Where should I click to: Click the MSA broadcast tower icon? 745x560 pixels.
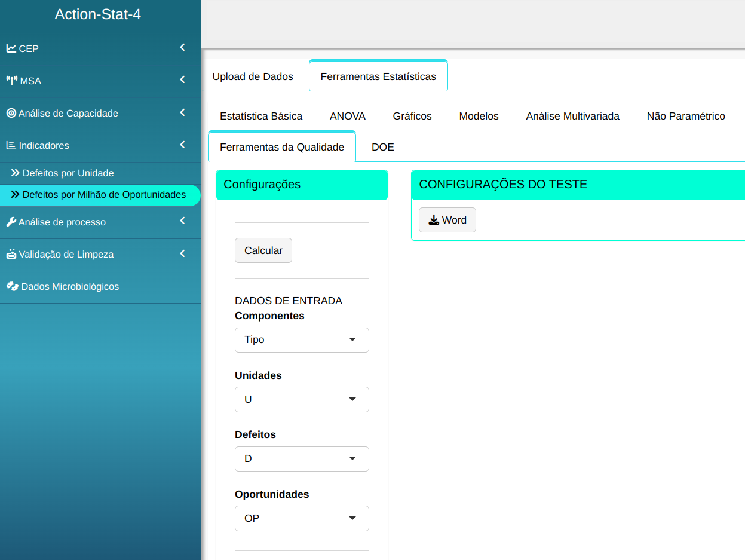(x=12, y=81)
